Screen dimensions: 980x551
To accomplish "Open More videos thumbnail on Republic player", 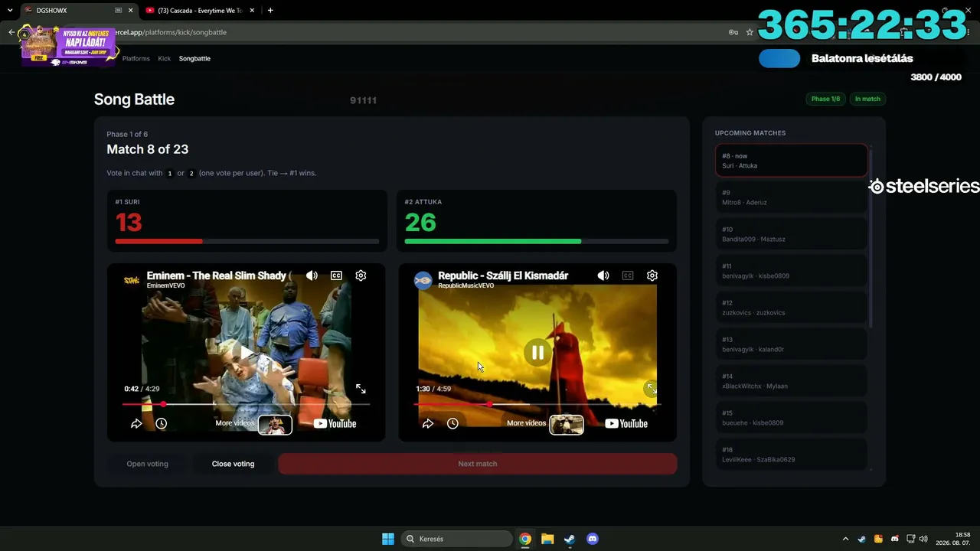I will click(567, 424).
